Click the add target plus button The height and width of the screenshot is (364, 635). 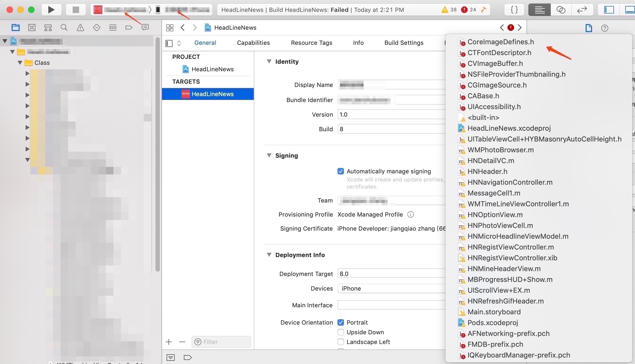[169, 342]
